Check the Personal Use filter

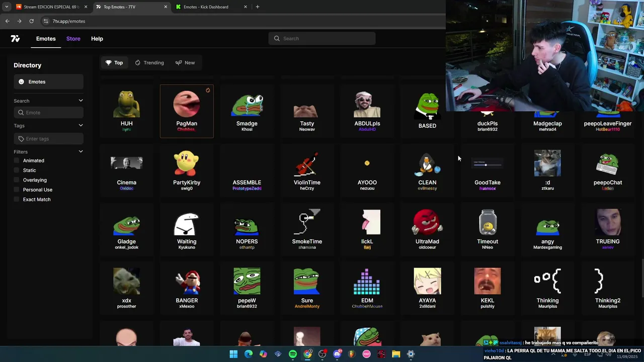(x=17, y=190)
